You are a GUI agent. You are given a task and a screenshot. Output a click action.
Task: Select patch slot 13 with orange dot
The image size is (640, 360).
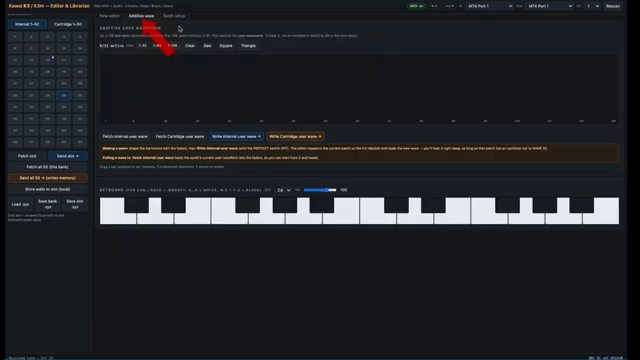tap(47, 60)
